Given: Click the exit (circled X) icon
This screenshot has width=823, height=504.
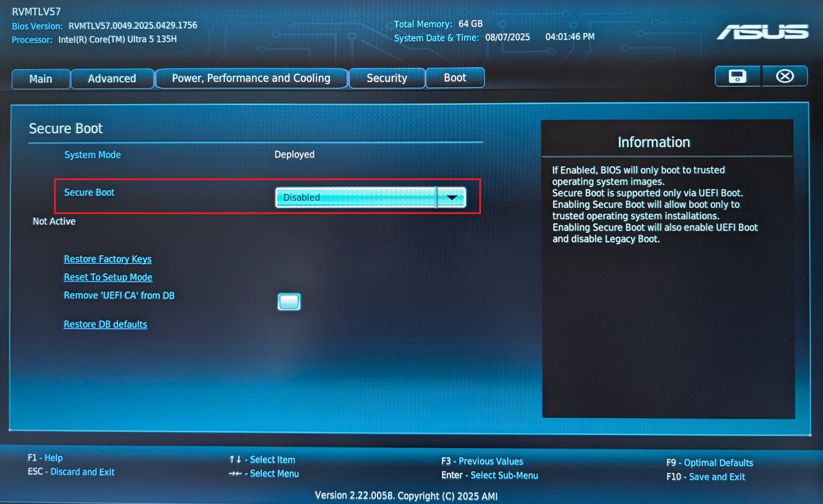Looking at the screenshot, I should (785, 76).
